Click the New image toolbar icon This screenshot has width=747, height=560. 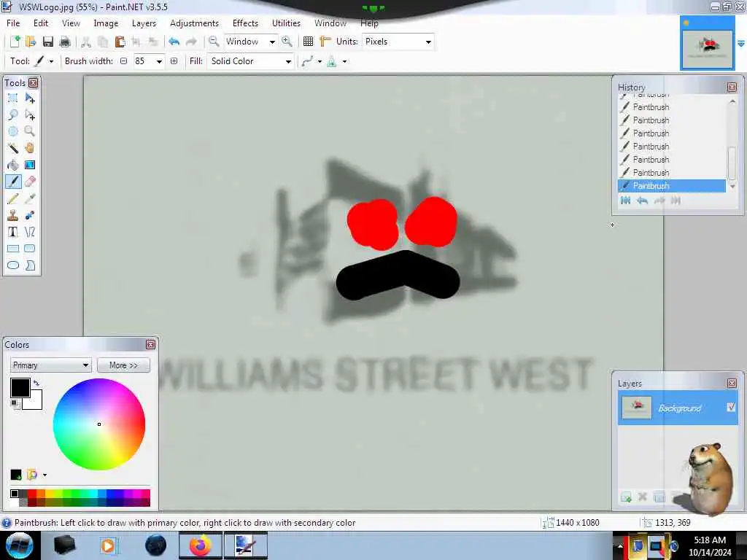click(x=15, y=42)
